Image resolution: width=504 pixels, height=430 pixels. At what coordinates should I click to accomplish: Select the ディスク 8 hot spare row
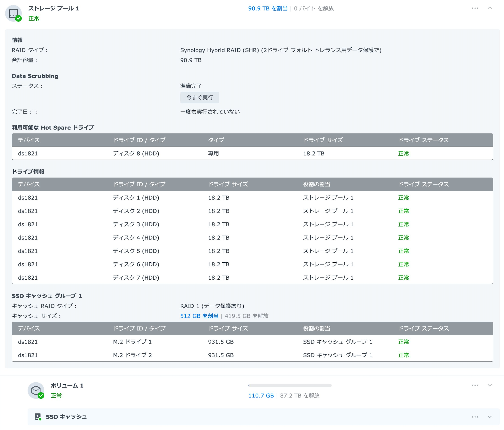(x=136, y=153)
